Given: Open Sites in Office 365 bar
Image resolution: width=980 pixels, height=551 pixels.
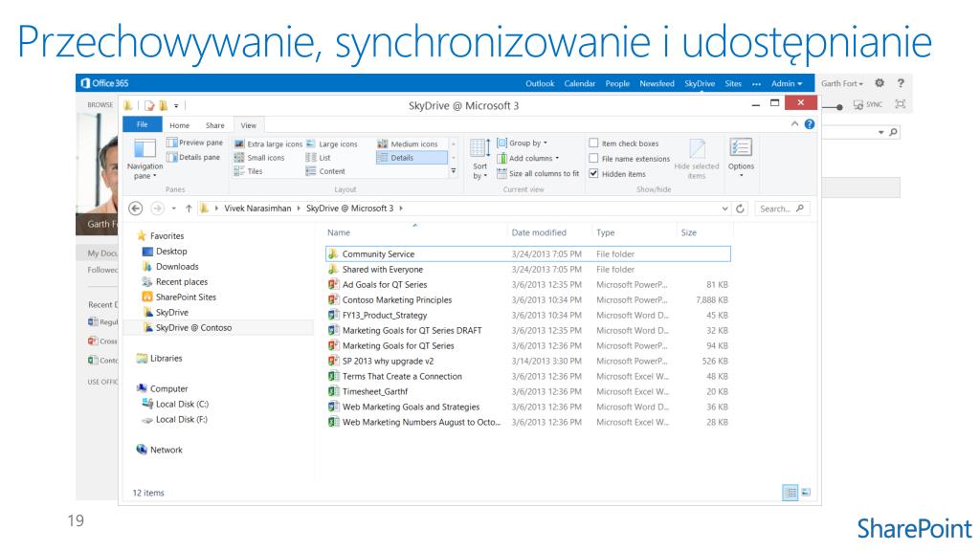Looking at the screenshot, I should [733, 83].
